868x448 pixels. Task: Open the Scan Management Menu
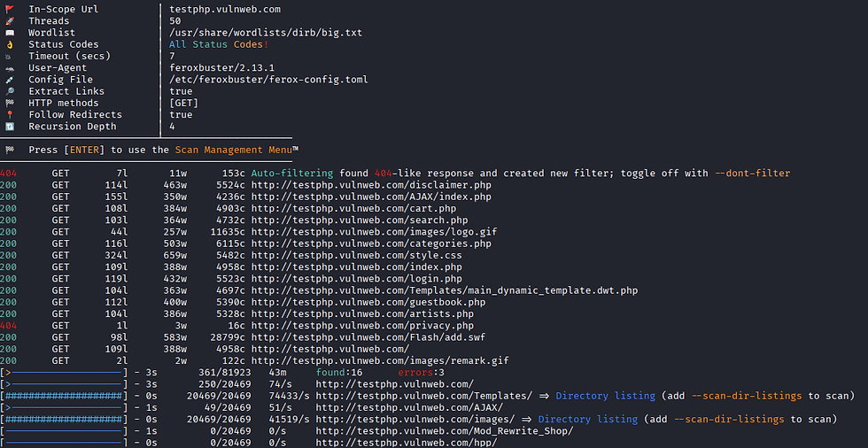click(236, 151)
